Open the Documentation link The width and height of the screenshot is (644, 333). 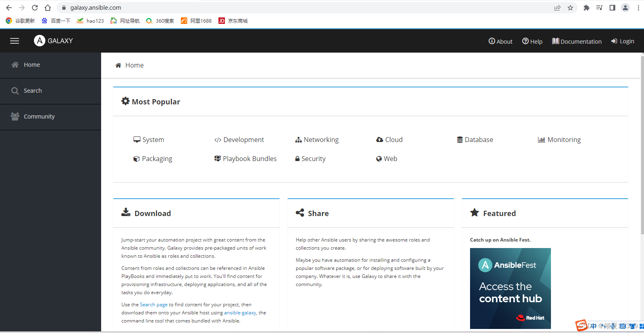click(577, 41)
